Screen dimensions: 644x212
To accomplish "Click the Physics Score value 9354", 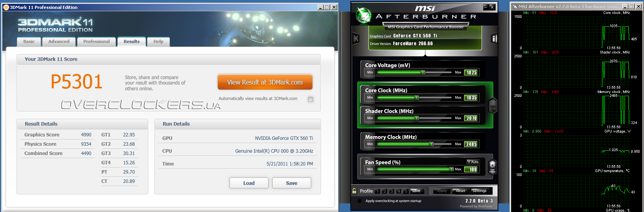I will (86, 144).
